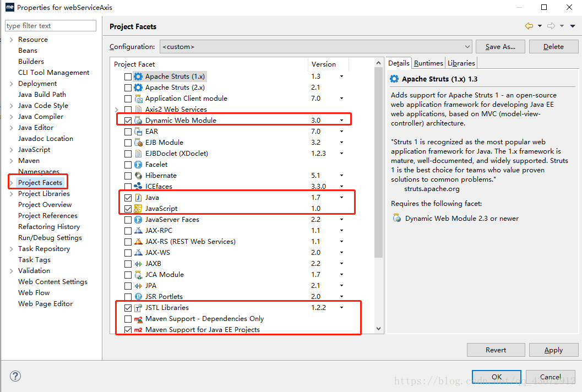Screen dimensions: 582x392
Task: Click the JavaServer Faces icon
Action: point(138,220)
